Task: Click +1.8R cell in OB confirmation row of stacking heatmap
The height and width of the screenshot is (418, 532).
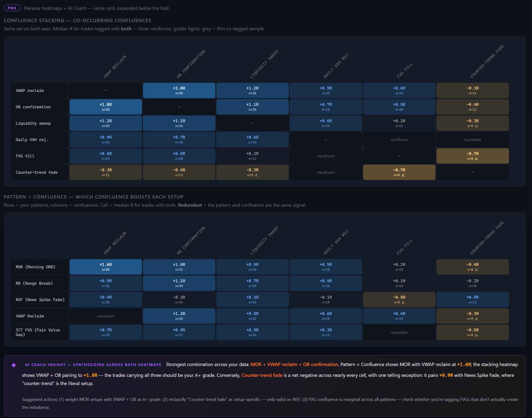Action: coord(106,107)
